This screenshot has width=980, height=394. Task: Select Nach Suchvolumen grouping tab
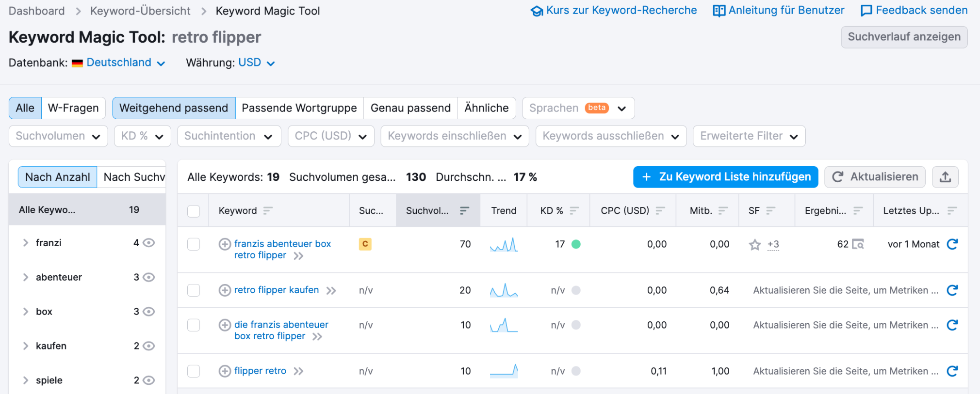pyautogui.click(x=132, y=177)
